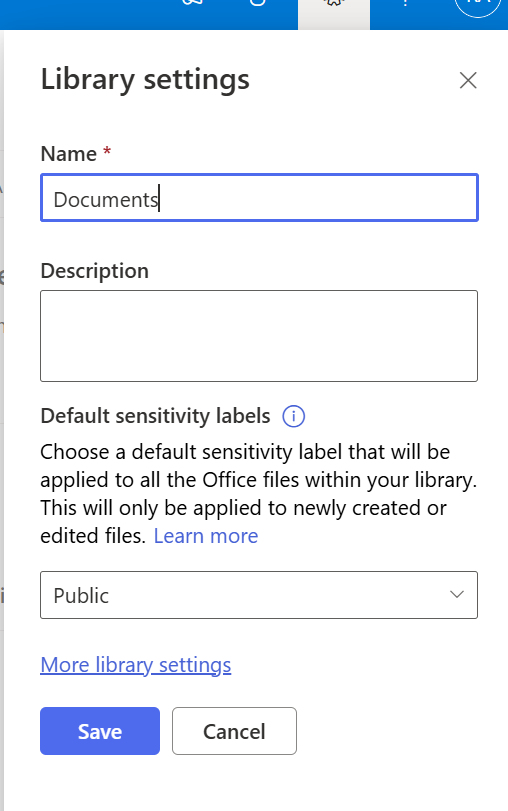Save the library settings

coord(100,731)
